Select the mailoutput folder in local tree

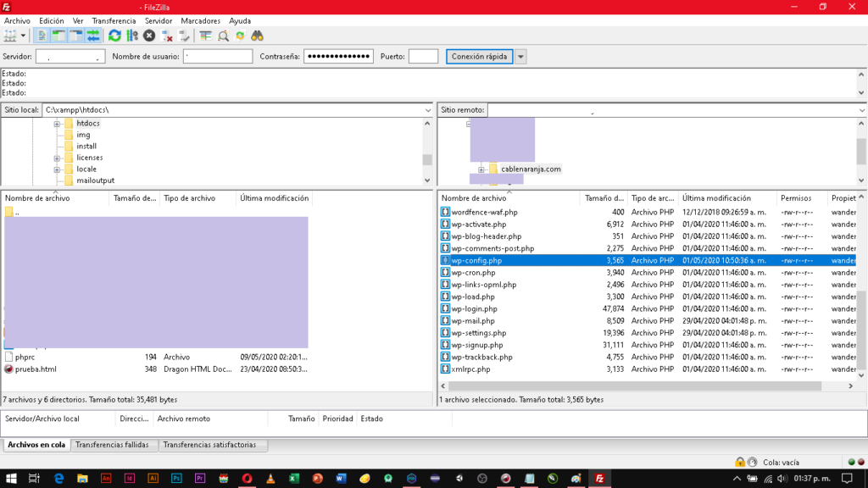pyautogui.click(x=95, y=180)
